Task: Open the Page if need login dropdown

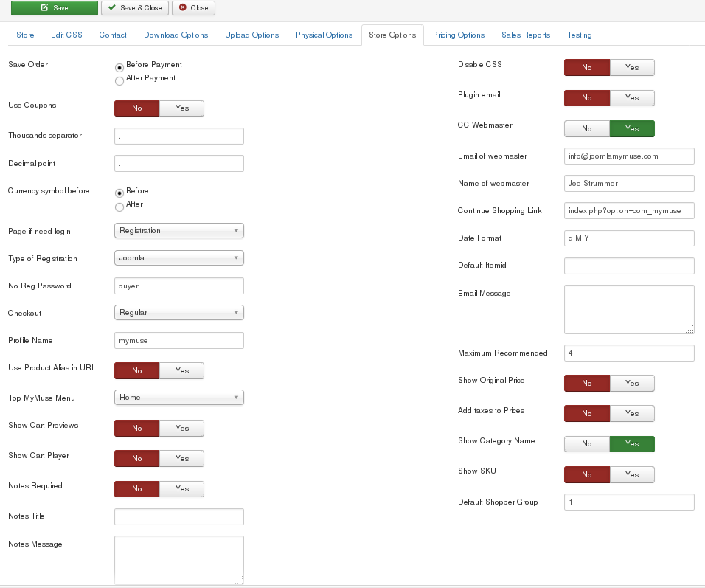Action: click(x=179, y=231)
